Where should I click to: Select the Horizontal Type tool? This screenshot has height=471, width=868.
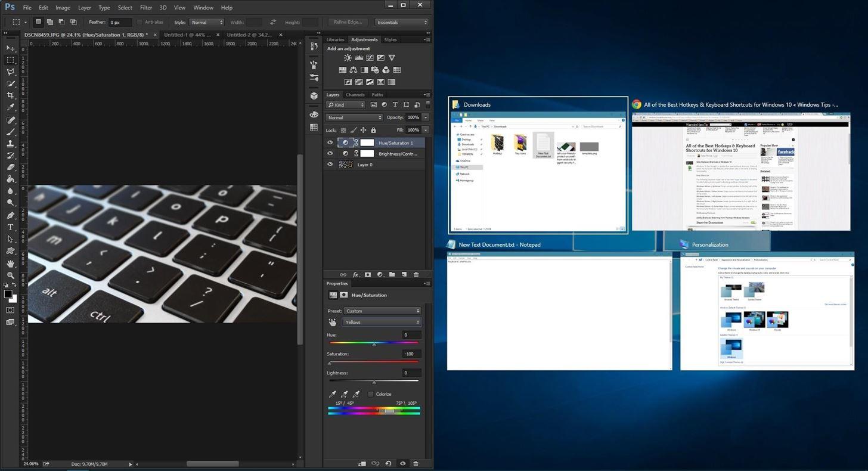click(x=10, y=227)
